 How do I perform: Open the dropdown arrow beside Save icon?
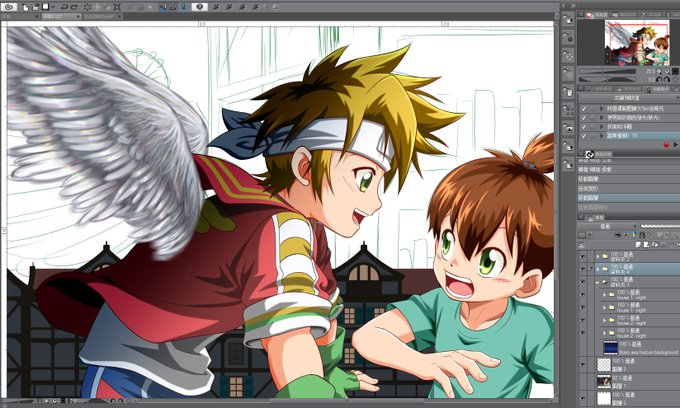click(53, 7)
